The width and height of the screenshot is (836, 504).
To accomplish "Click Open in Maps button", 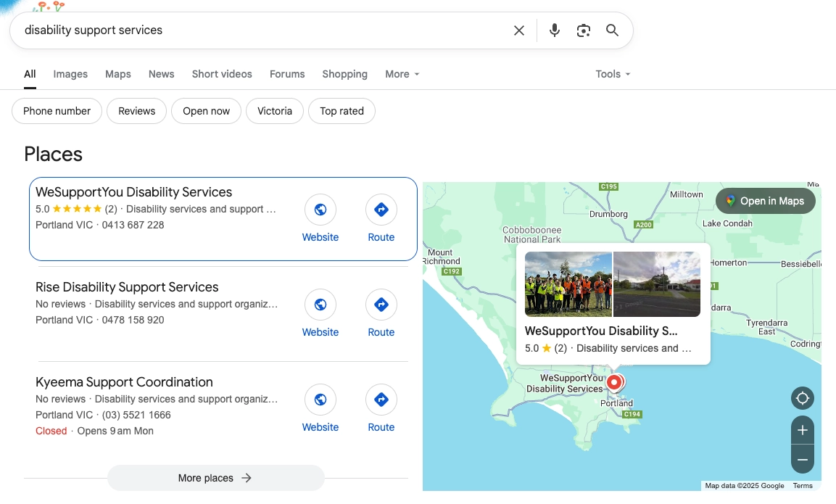I will point(765,201).
